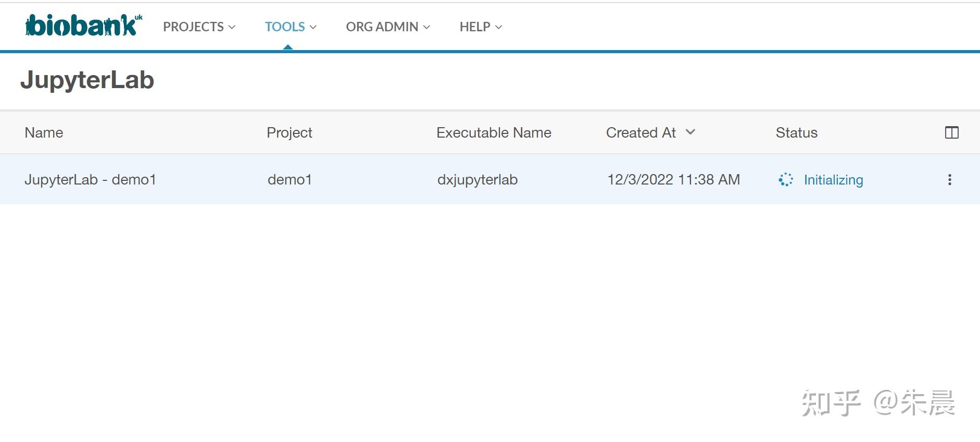
Task: Click the UK Biobank logo
Action: [83, 26]
